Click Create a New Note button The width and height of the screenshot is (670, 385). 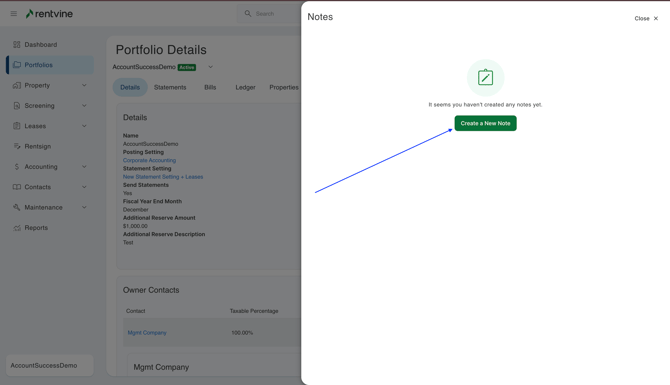[485, 123]
